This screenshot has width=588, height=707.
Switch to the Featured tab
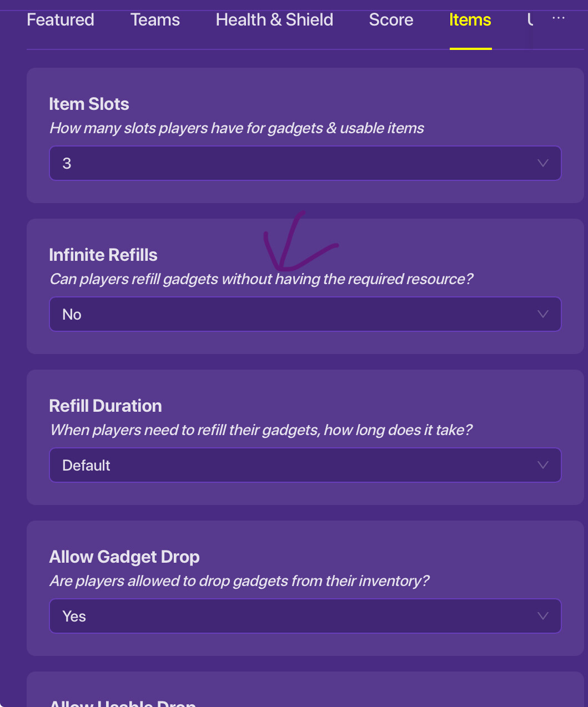61,20
